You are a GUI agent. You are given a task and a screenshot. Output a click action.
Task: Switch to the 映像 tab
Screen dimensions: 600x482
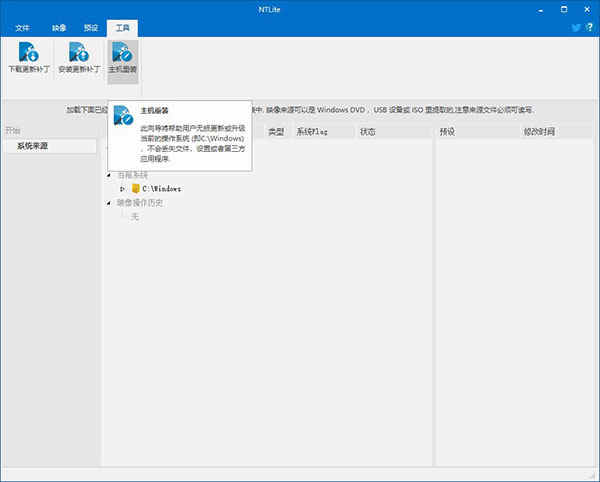(59, 28)
